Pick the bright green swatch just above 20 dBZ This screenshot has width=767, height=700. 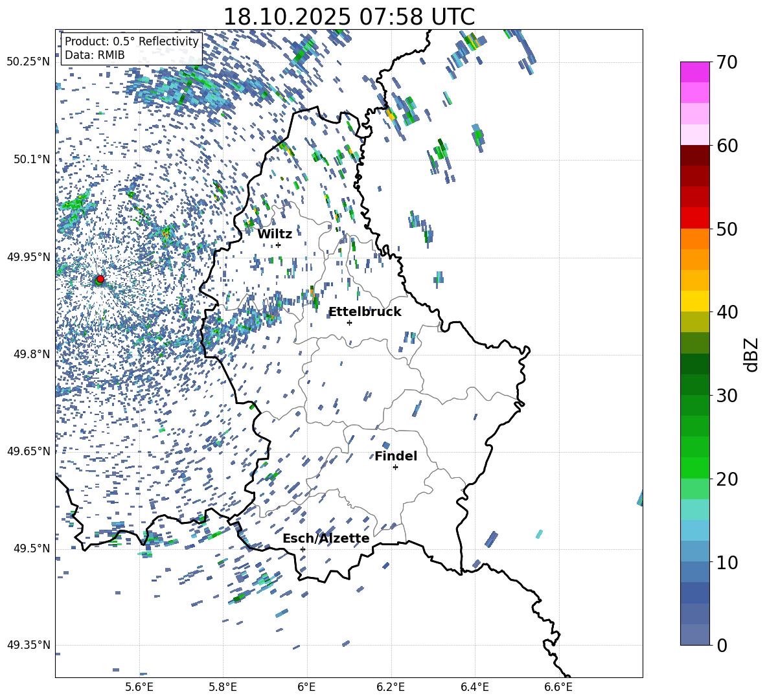click(694, 468)
